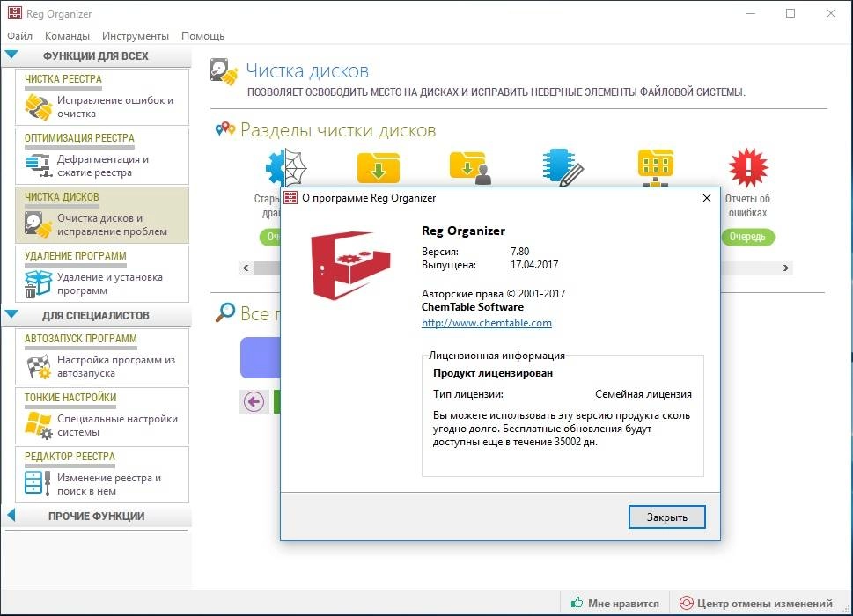The image size is (853, 616).
Task: Collapse the ФУНКЦИИ ДЛЯ ВСЕХ section
Action: click(x=11, y=55)
